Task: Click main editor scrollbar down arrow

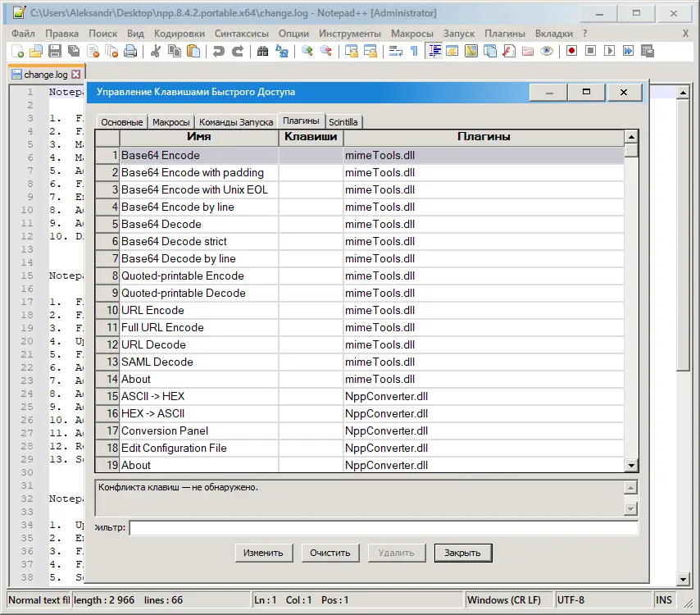Action: coord(683,579)
